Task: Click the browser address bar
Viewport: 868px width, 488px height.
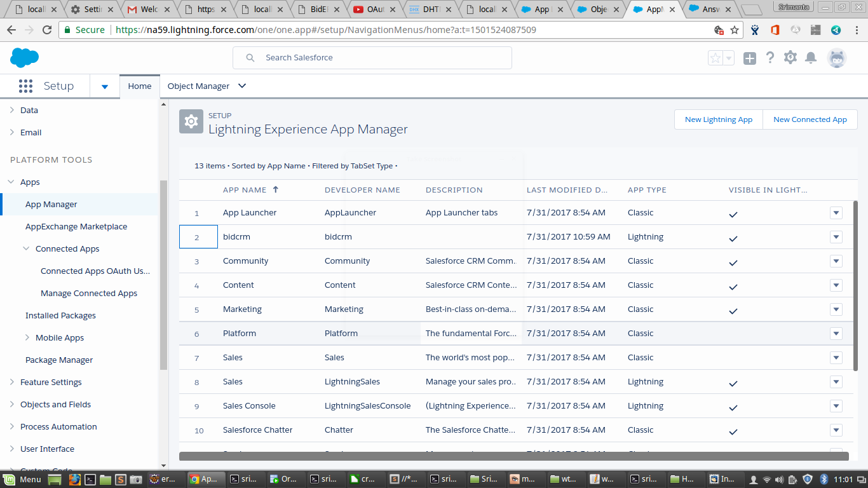Action: pos(400,30)
